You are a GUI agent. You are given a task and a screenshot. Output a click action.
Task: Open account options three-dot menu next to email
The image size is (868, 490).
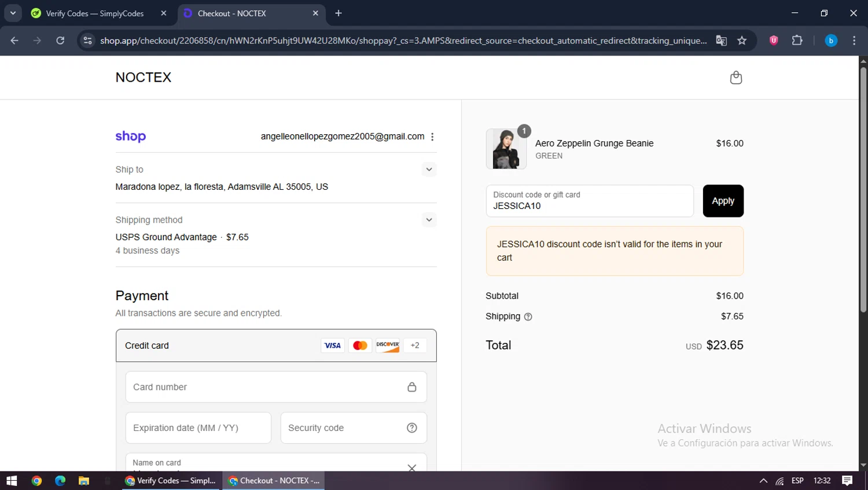click(x=432, y=137)
